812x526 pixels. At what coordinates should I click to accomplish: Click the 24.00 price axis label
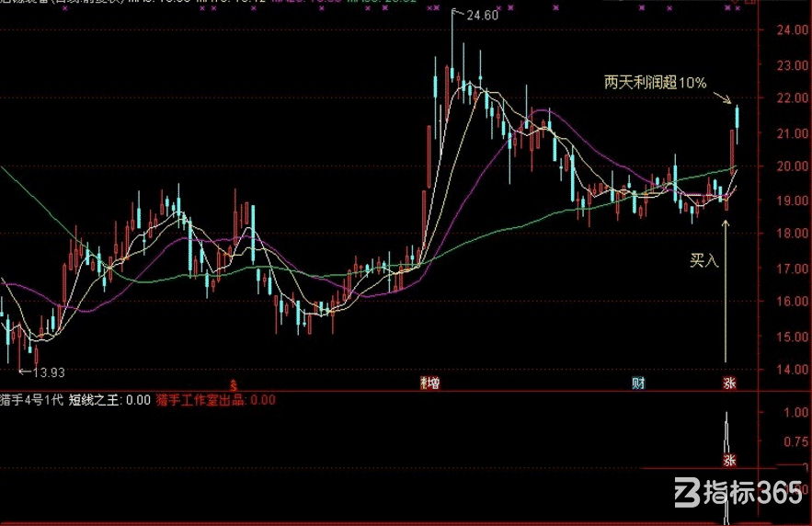793,29
